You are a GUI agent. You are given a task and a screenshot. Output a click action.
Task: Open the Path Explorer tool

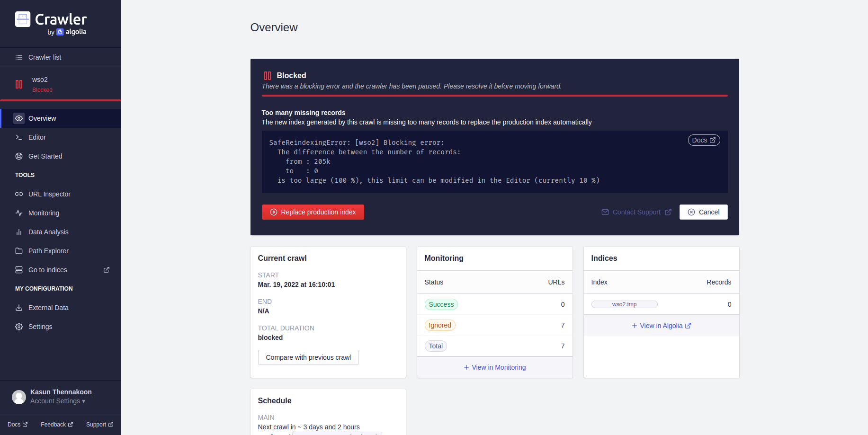pyautogui.click(x=48, y=251)
